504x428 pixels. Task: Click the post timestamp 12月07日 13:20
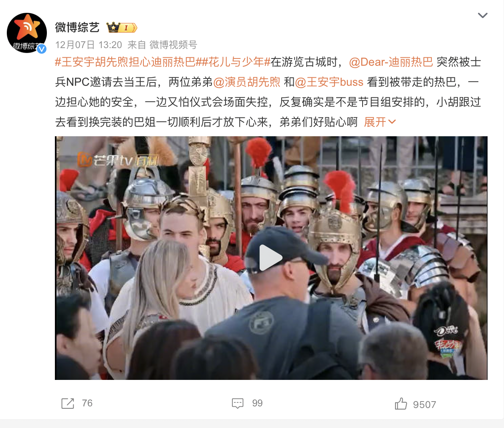click(x=89, y=45)
